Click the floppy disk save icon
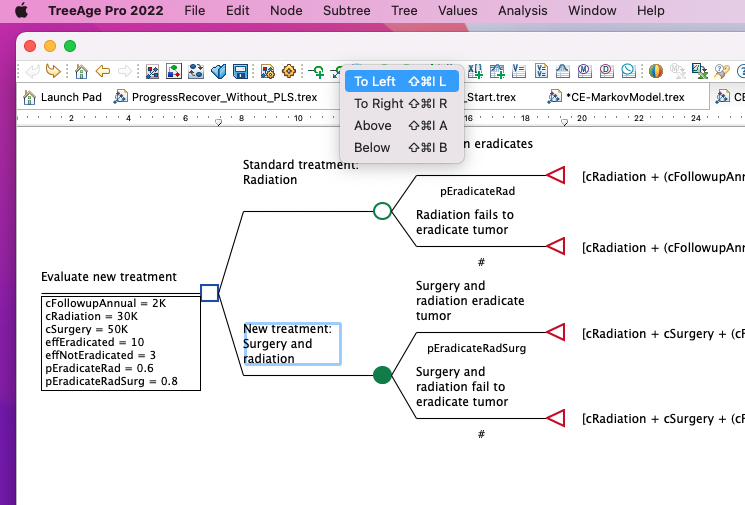 (x=240, y=71)
